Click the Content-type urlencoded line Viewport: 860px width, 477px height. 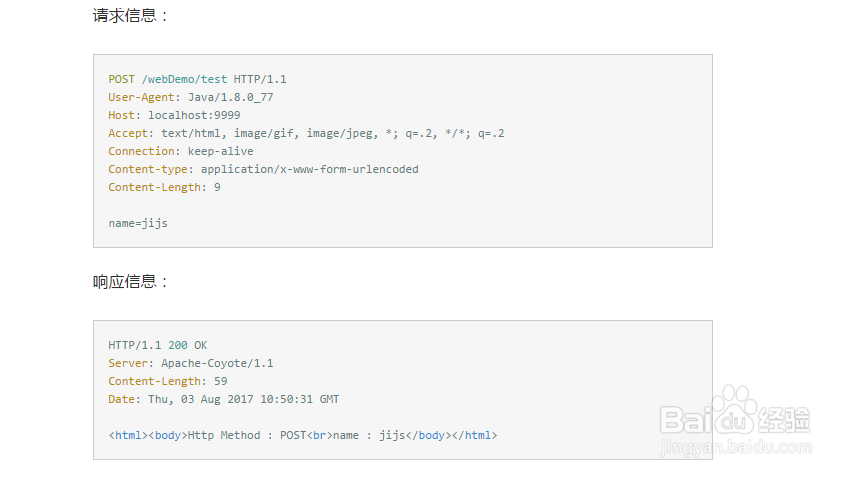tap(263, 169)
